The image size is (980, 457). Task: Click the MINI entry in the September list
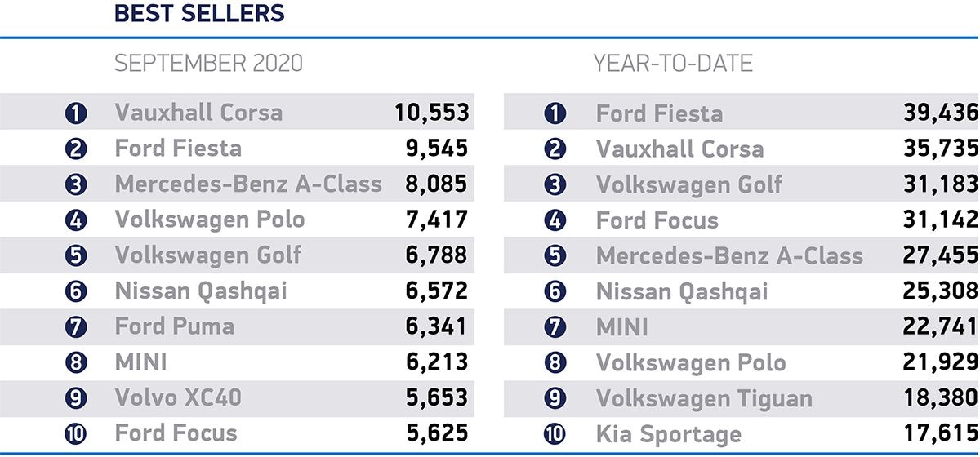[140, 362]
